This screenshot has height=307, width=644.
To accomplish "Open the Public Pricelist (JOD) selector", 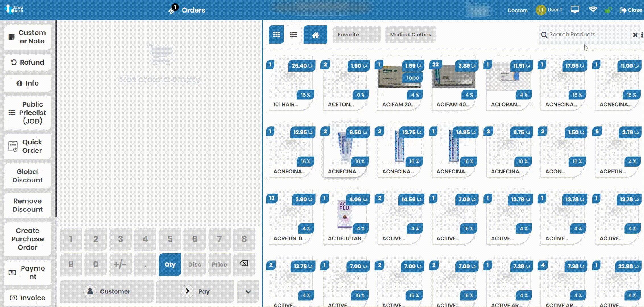I will pos(28,113).
